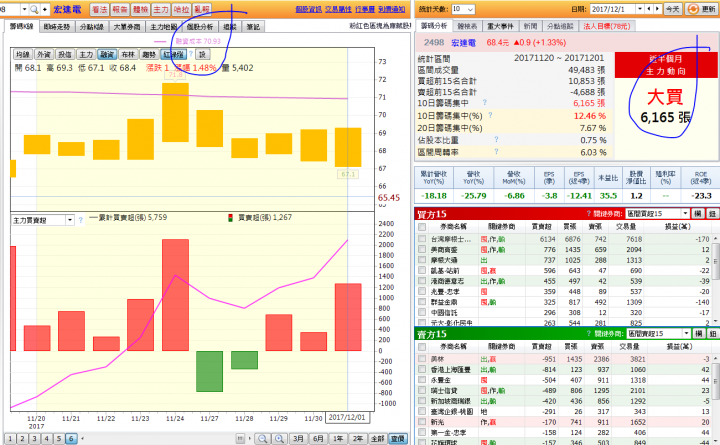Click help icon beside 區間周轉率
Image resolution: width=720 pixels, height=445 pixels.
tap(496, 152)
